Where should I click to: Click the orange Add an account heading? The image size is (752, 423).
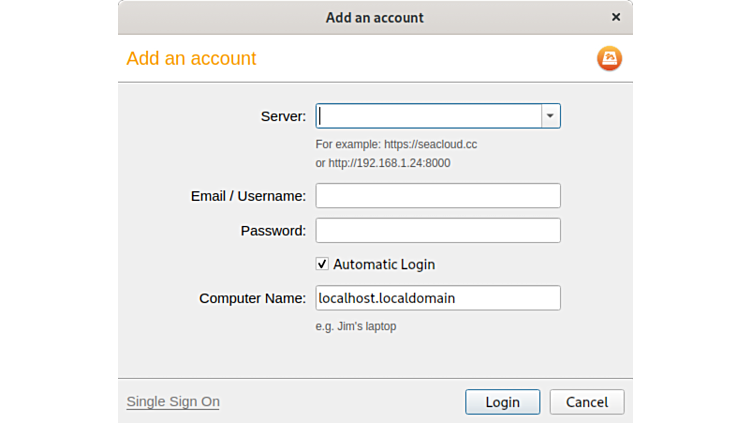pos(191,59)
